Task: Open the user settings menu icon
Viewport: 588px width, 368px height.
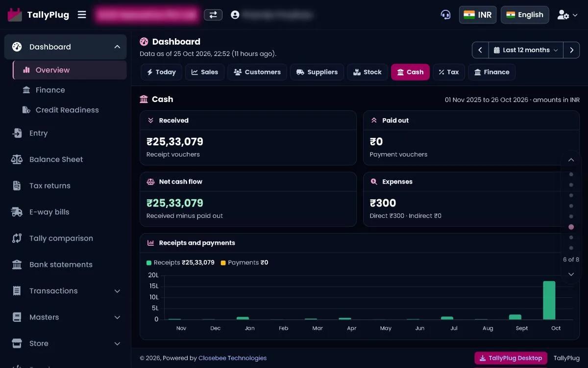Action: click(x=567, y=15)
